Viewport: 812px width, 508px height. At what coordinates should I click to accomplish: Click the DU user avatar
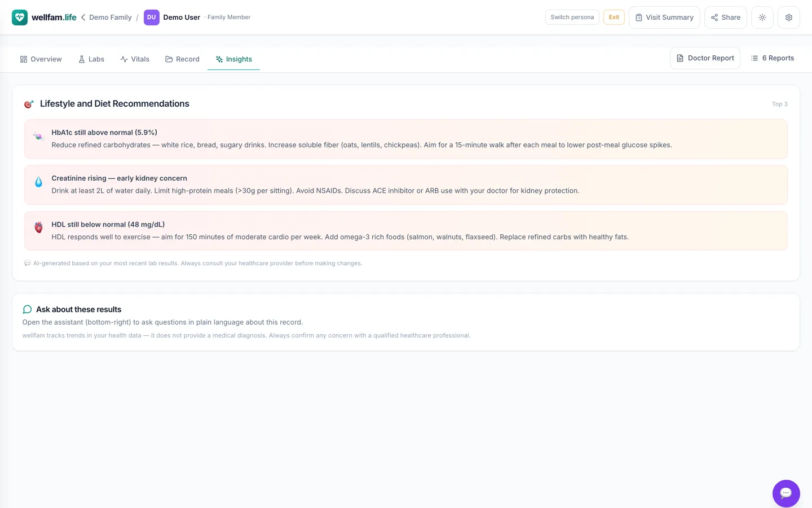tap(151, 17)
